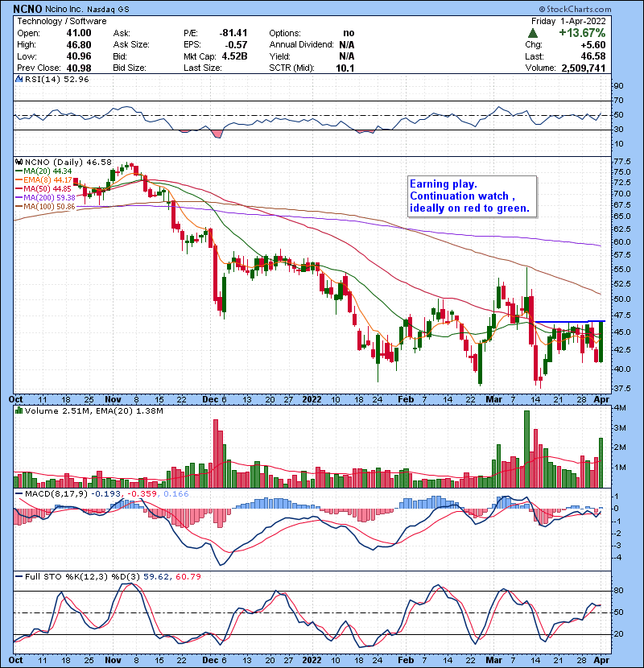Click the NCNO (Daily) 46.58 label
Screen dimensions: 644x668
(x=68, y=163)
